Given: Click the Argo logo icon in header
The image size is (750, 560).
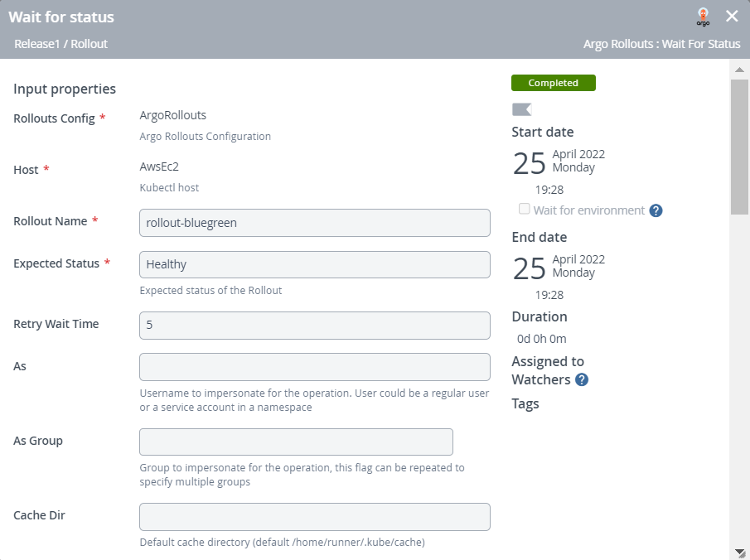Looking at the screenshot, I should [x=703, y=17].
